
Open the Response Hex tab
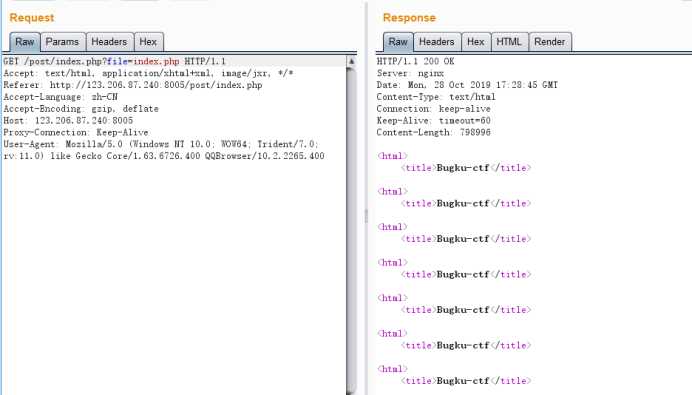click(x=476, y=42)
